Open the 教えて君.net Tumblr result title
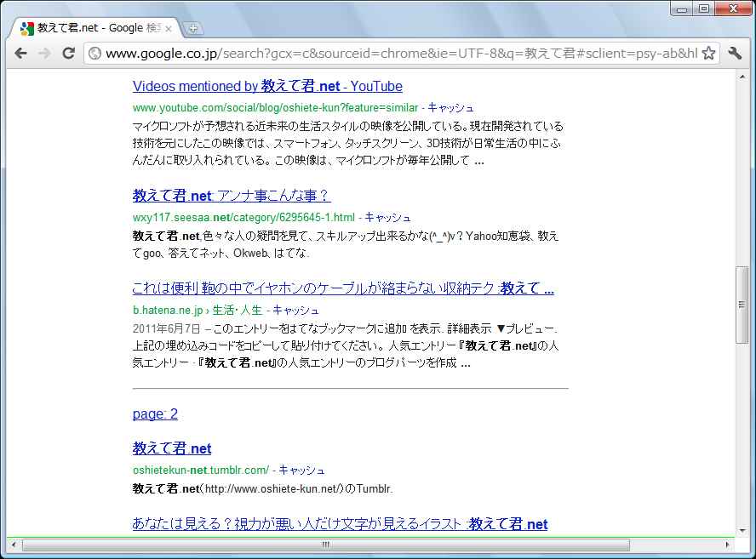756x559 pixels. [x=172, y=448]
